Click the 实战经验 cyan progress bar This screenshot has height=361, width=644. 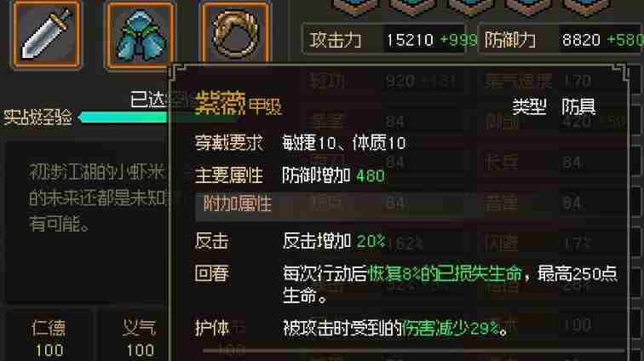[x=124, y=117]
